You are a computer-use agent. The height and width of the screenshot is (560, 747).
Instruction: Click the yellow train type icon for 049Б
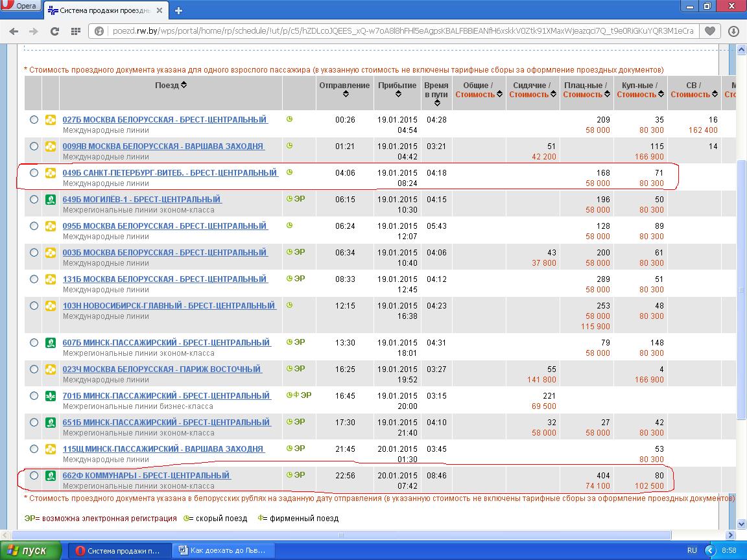(x=51, y=173)
